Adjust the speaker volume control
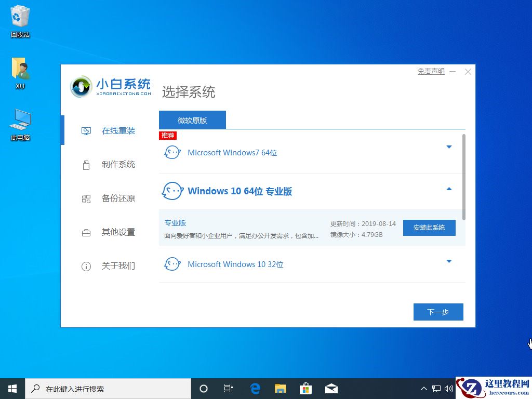 point(449,388)
